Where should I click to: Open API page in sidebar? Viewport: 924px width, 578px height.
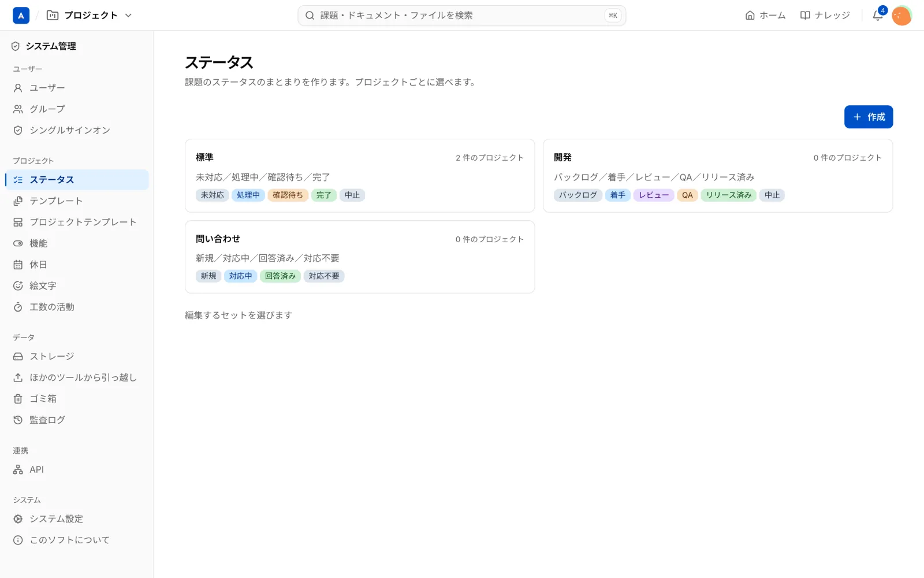pos(77,470)
